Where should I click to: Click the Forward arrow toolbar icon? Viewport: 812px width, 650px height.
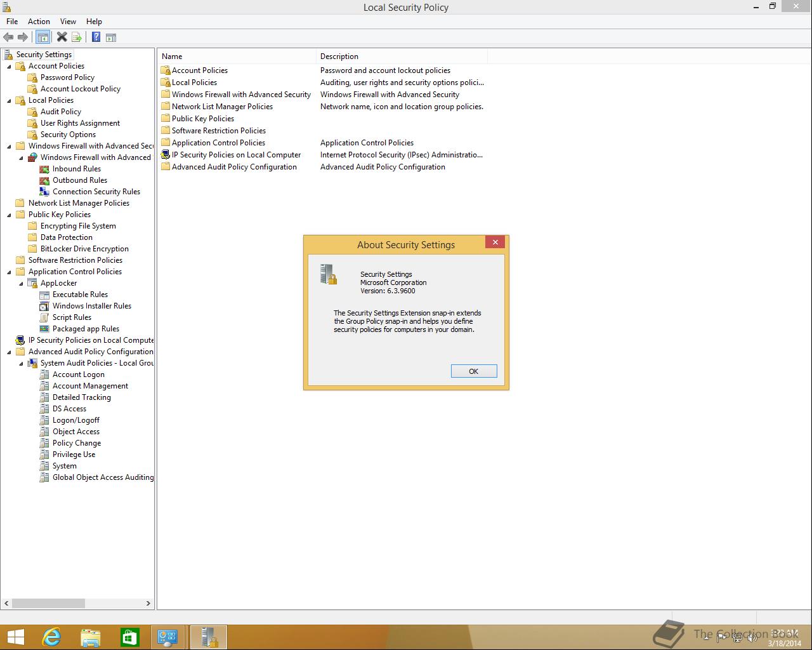point(23,37)
